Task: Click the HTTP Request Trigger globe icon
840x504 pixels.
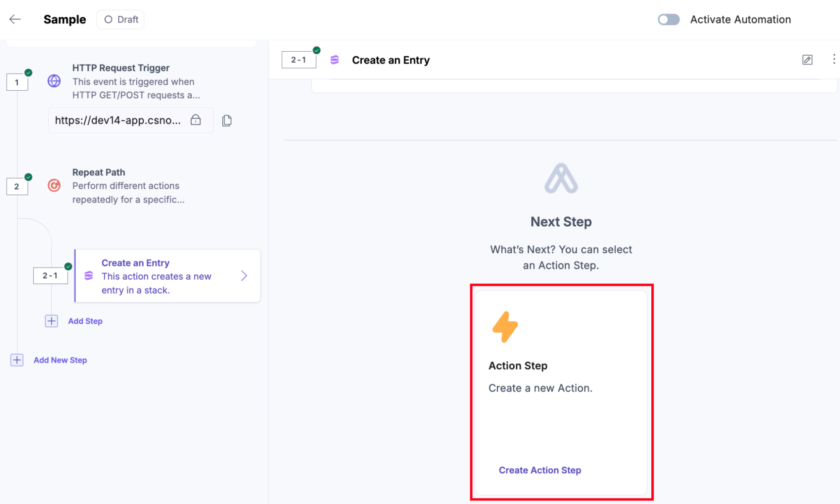Action: coord(54,81)
